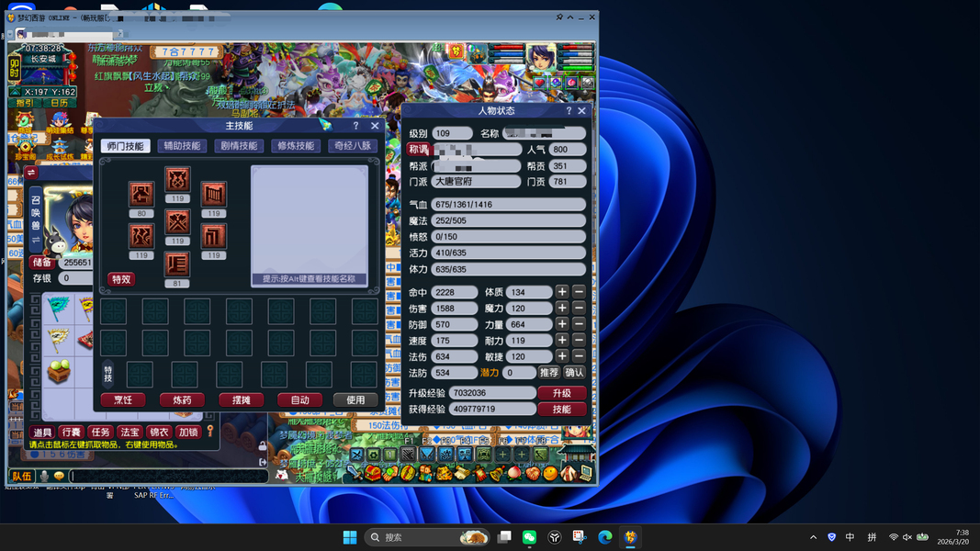Select the teal flag inventory item
980x551 pixels.
coord(58,308)
